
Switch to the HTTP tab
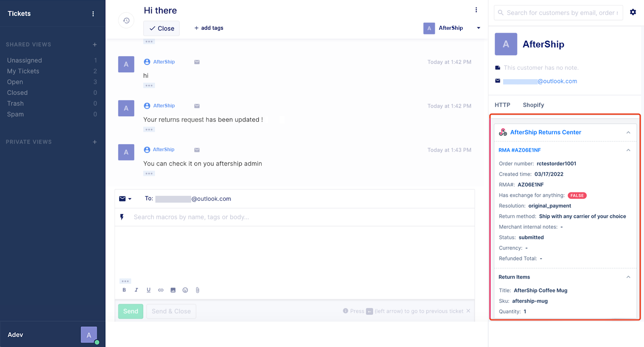tap(502, 105)
